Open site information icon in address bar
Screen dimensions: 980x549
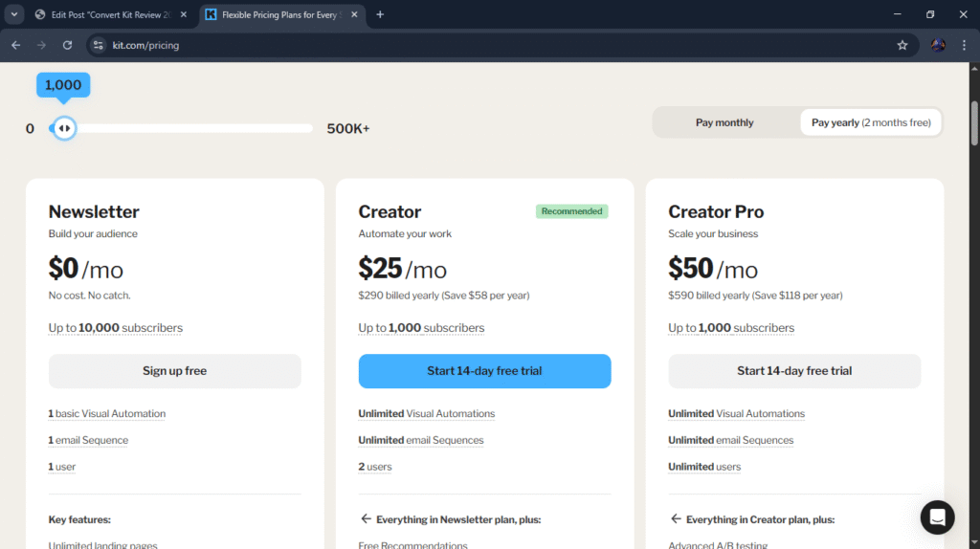pyautogui.click(x=99, y=45)
